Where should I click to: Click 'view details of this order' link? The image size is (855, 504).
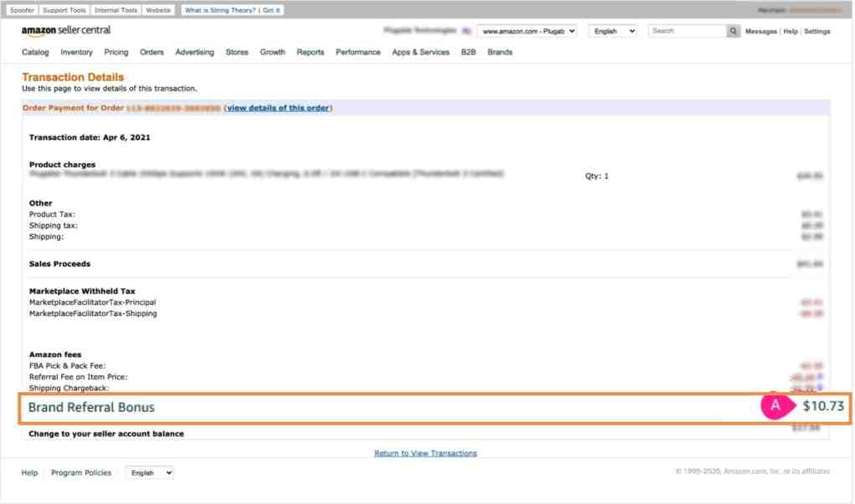pyautogui.click(x=278, y=108)
